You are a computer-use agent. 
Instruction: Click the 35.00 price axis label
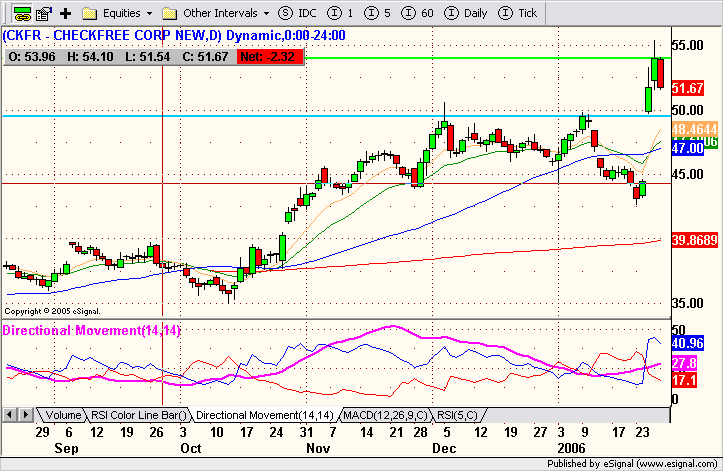[687, 304]
